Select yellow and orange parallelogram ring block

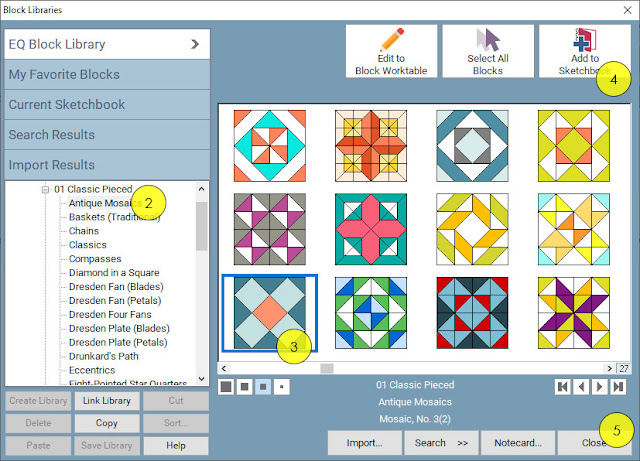point(472,229)
